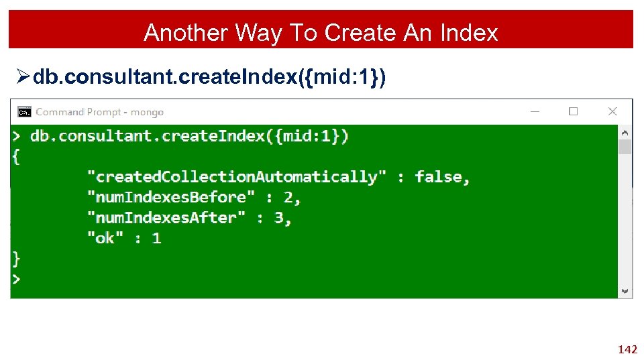
Task: Click the typed createIndex command in terminal
Action: [x=189, y=136]
